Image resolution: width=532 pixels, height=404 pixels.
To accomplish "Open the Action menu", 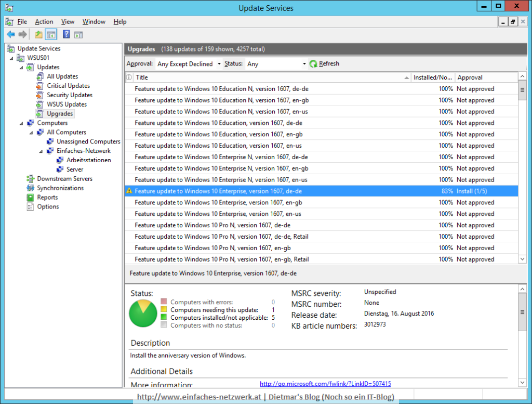I will pyautogui.click(x=44, y=22).
